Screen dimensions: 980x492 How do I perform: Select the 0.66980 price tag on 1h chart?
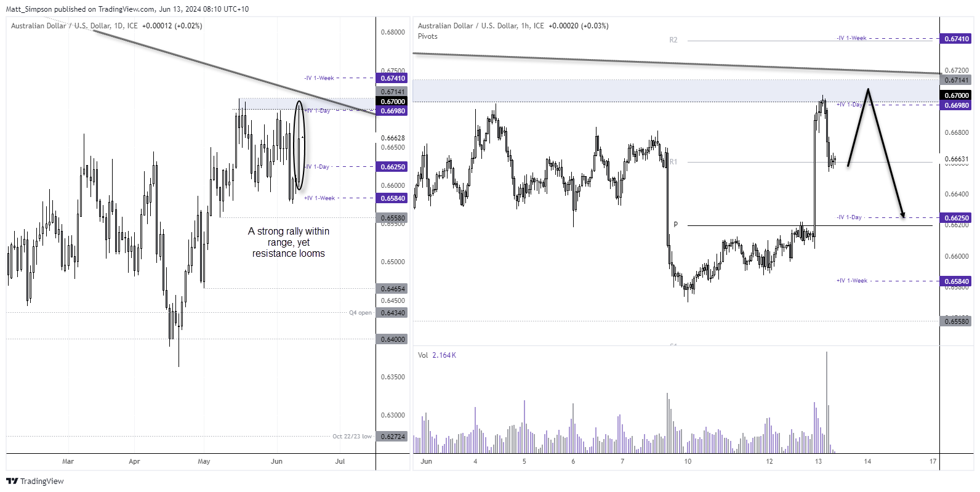click(x=957, y=105)
